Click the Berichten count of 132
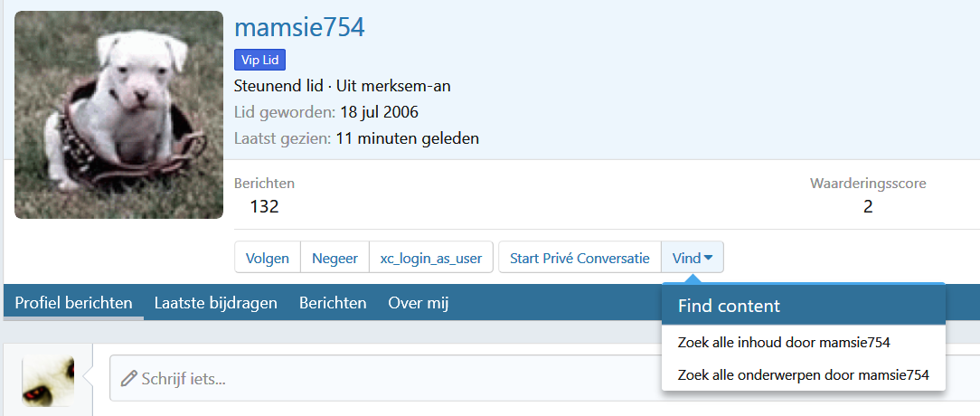 click(264, 206)
